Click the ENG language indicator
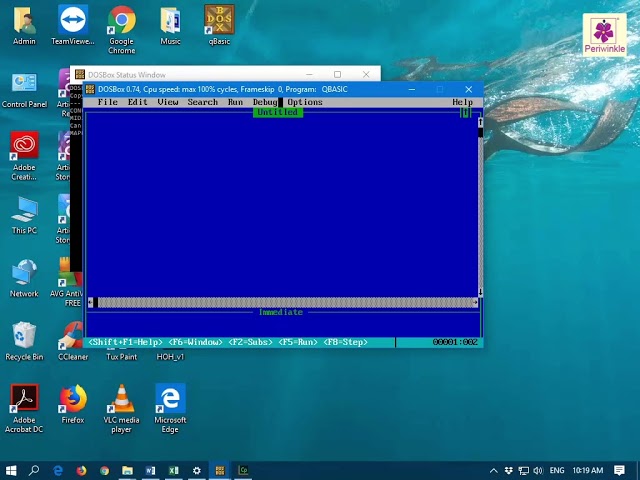The height and width of the screenshot is (480, 640). (557, 471)
